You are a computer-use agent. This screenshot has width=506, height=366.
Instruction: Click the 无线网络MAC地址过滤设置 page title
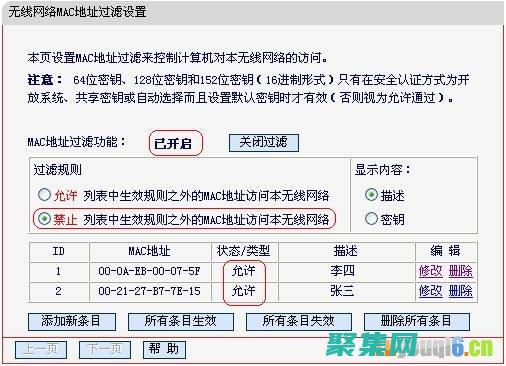(x=77, y=12)
